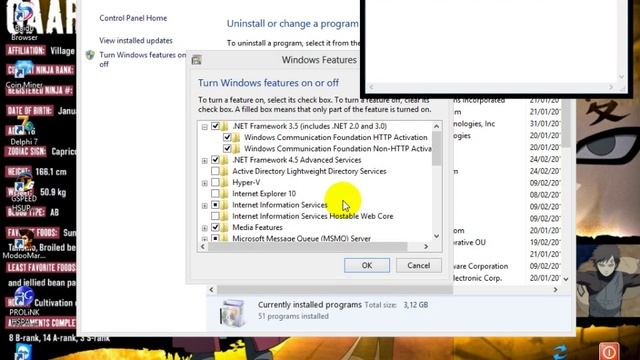Click the blue refresh arrows icon on desktop
The width and height of the screenshot is (640, 360).
(x=560, y=352)
